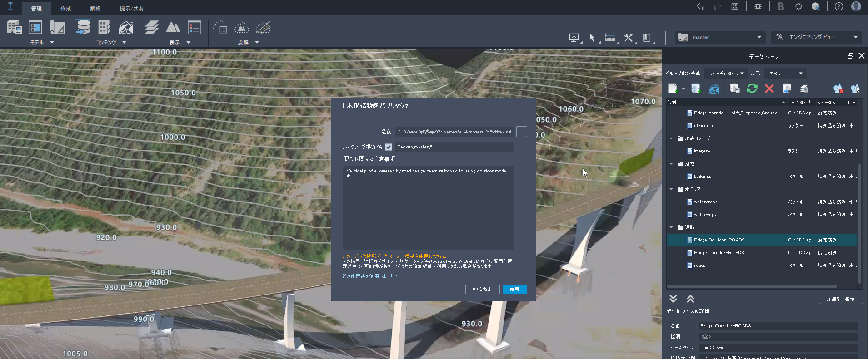Open the フィーチャ タイプ grouping dropdown
The image size is (868, 359).
(726, 74)
